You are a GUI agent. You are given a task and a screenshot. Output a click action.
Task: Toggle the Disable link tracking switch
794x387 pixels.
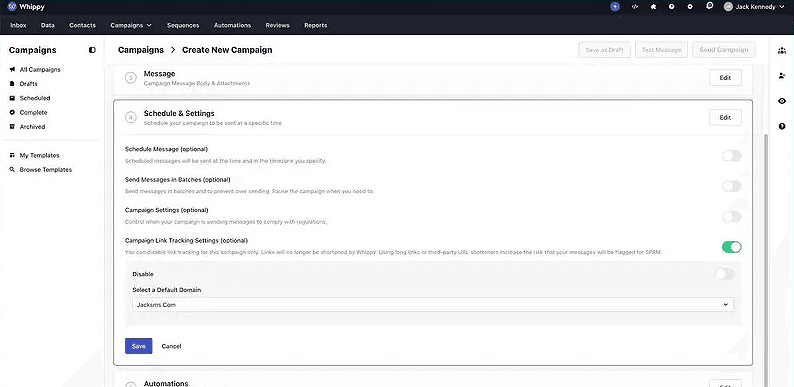click(724, 274)
